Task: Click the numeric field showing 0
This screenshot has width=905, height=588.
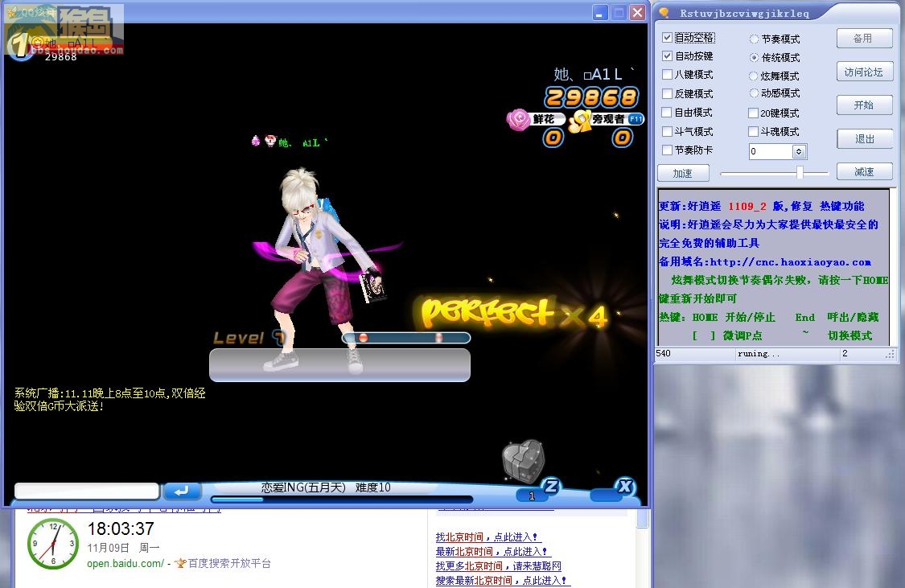Action: pyautogui.click(x=771, y=151)
